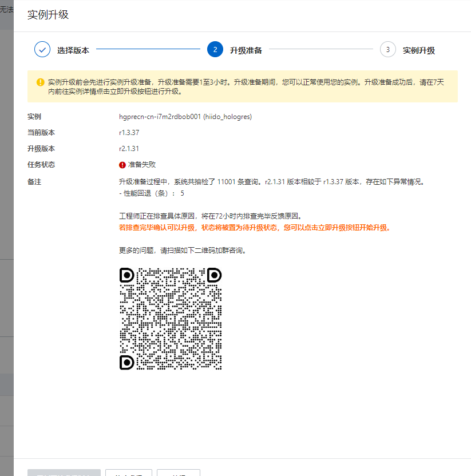
Task: Click the 备注 field label
Action: coord(34,182)
